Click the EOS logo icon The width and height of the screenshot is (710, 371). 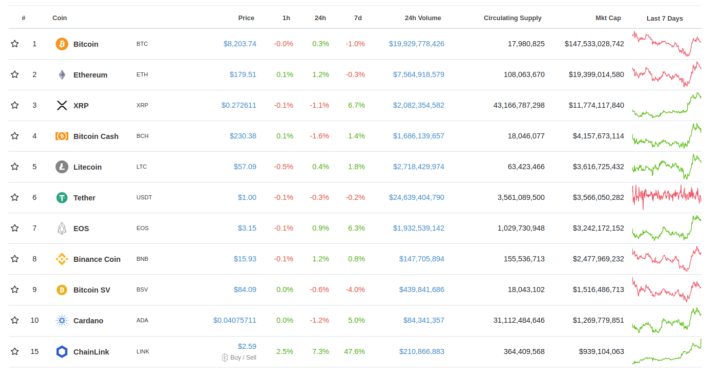[62, 228]
